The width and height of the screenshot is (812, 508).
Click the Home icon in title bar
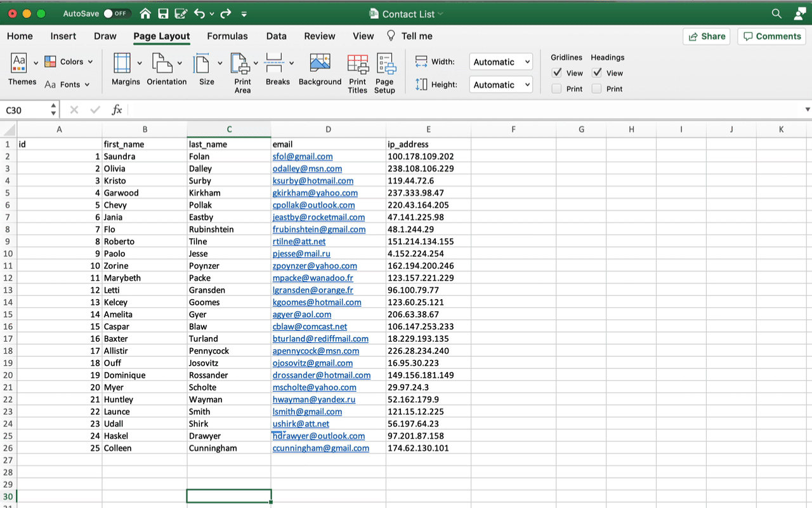point(145,14)
